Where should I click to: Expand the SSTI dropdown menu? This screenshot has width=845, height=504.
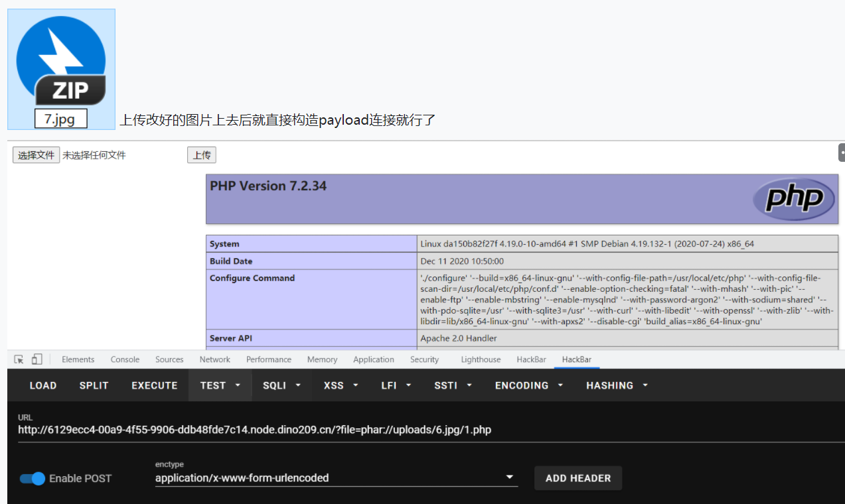point(453,385)
